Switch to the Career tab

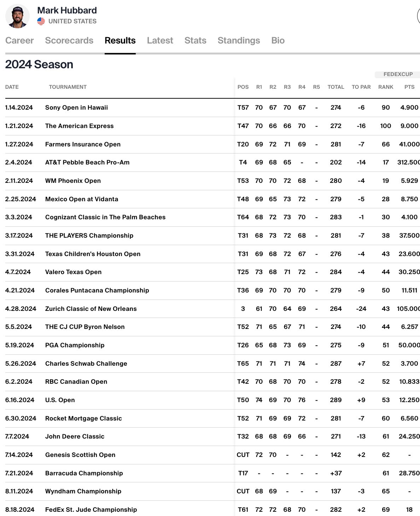[19, 41]
